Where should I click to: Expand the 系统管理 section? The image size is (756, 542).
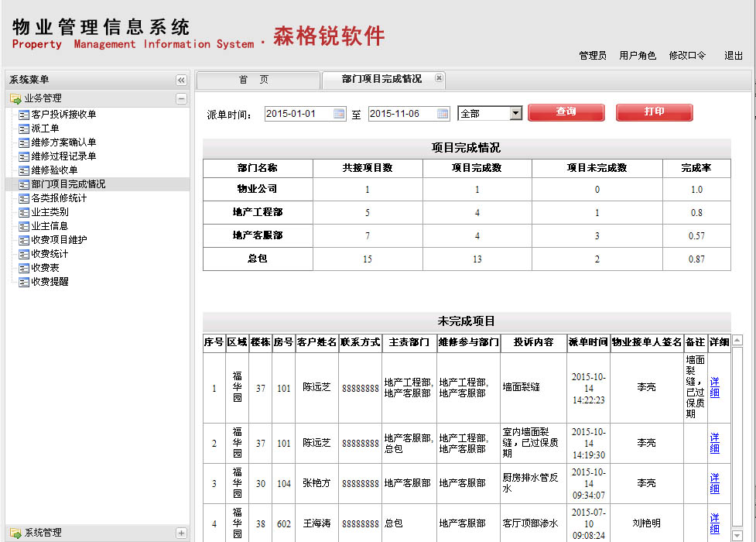pos(181,533)
